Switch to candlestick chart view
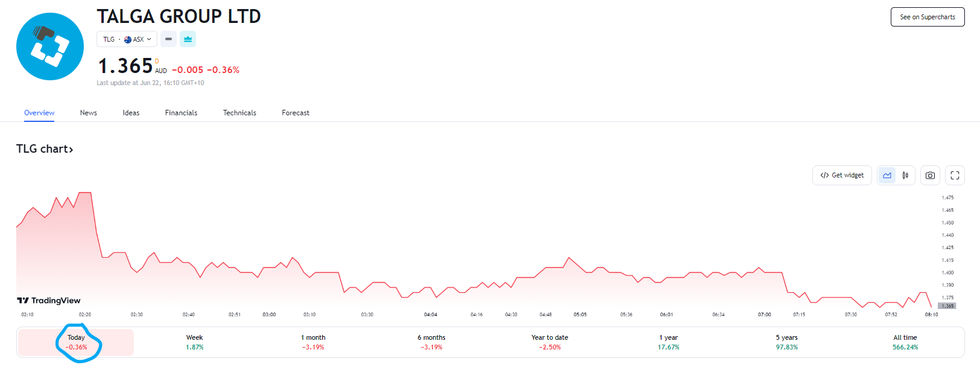The image size is (980, 376). point(905,175)
